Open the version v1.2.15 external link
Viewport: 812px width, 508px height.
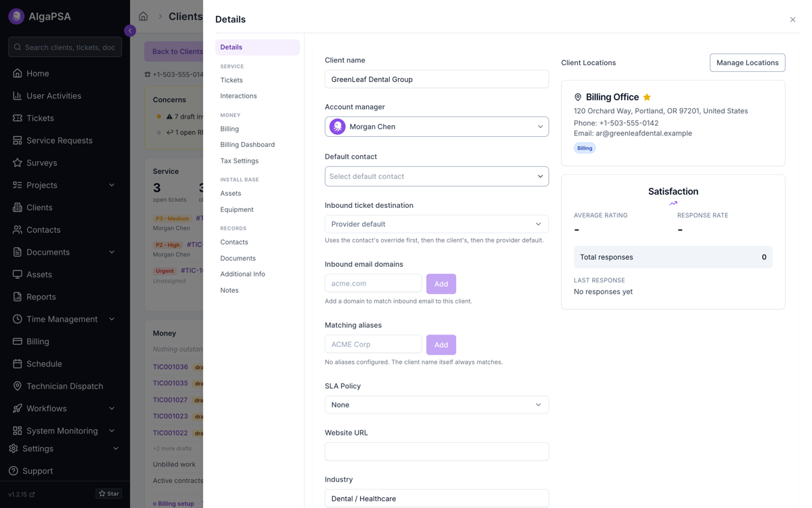pyautogui.click(x=22, y=494)
